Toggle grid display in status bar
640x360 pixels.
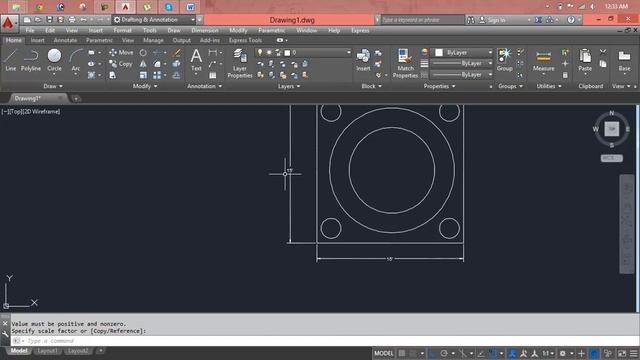(x=402, y=353)
